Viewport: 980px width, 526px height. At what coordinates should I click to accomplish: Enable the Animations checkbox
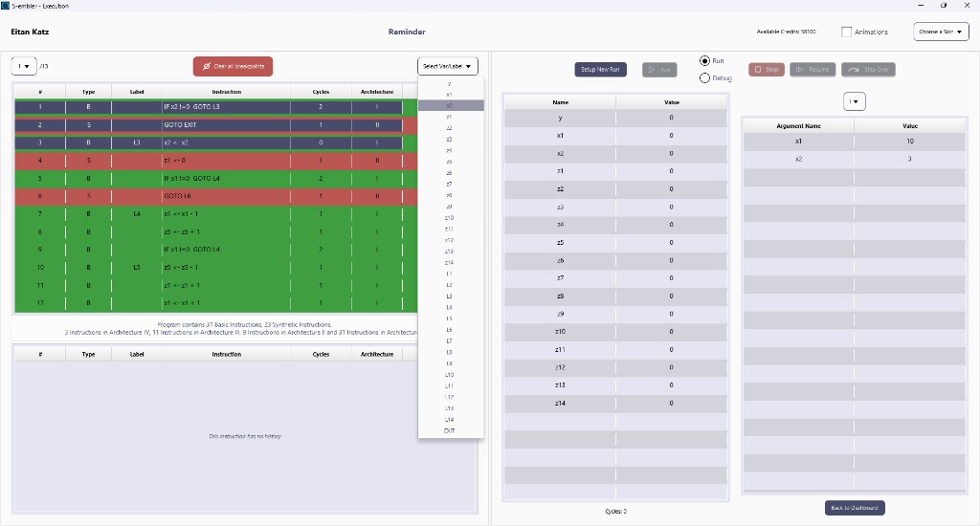point(846,32)
